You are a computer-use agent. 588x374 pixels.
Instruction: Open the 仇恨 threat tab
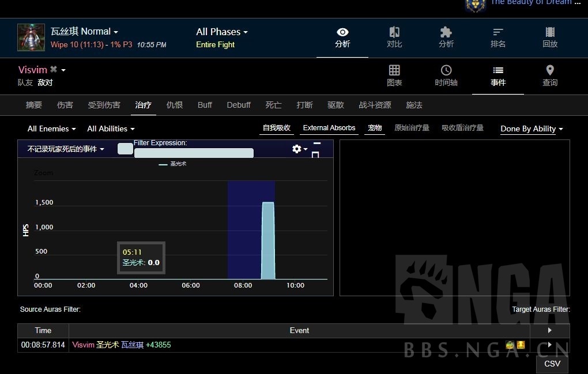click(174, 105)
